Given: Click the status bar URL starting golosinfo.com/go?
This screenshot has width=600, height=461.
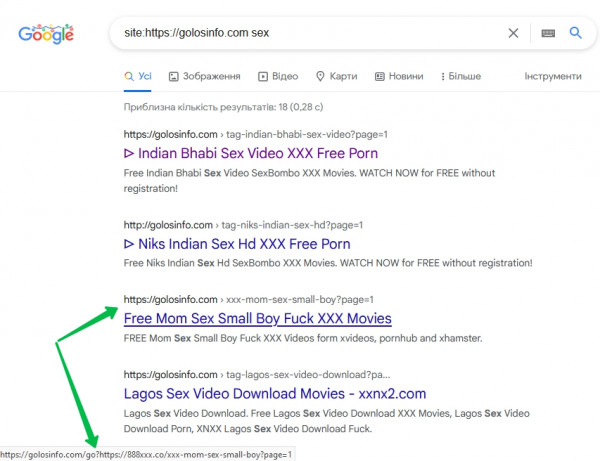Looking at the screenshot, I should point(146,454).
